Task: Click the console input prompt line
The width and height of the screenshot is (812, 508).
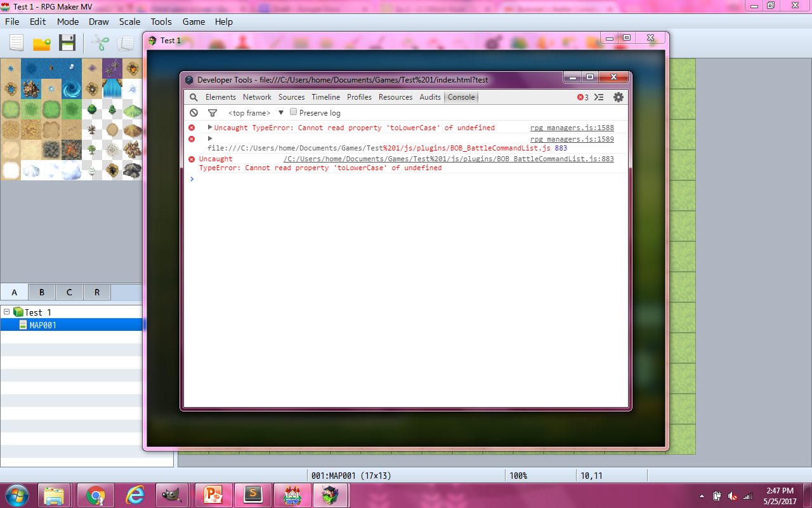Action: 406,179
